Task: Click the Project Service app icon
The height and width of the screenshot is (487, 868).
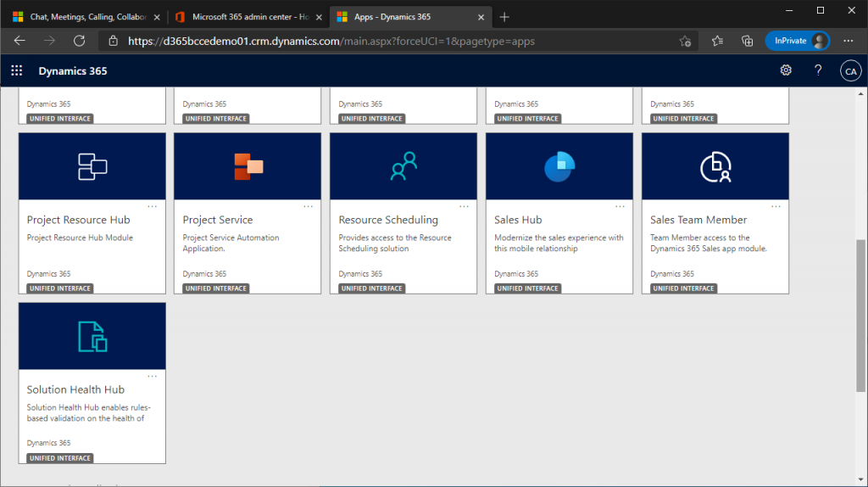Action: pyautogui.click(x=248, y=166)
